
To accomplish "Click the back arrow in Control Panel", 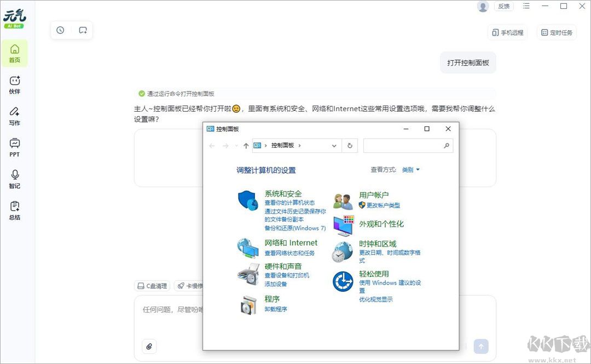I will (212, 146).
